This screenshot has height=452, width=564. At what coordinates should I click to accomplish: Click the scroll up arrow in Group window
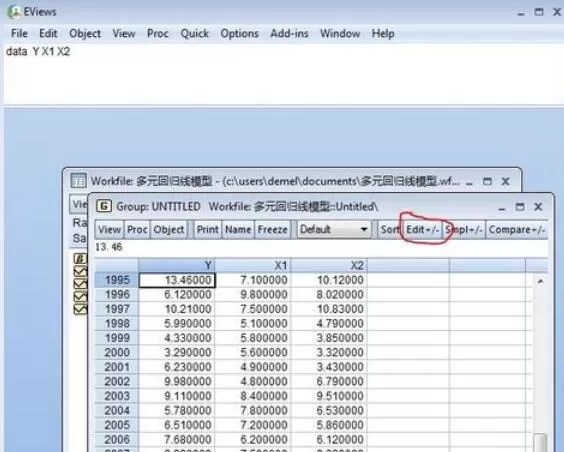click(540, 281)
